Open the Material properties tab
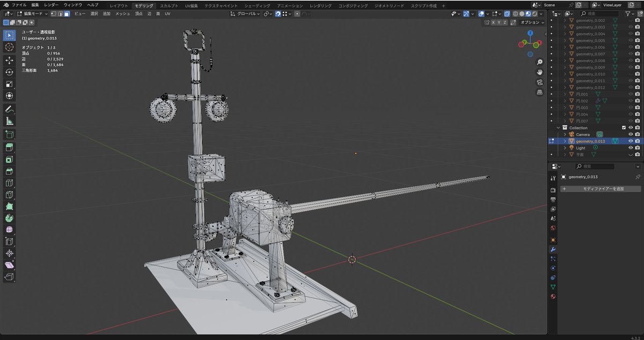 (553, 296)
